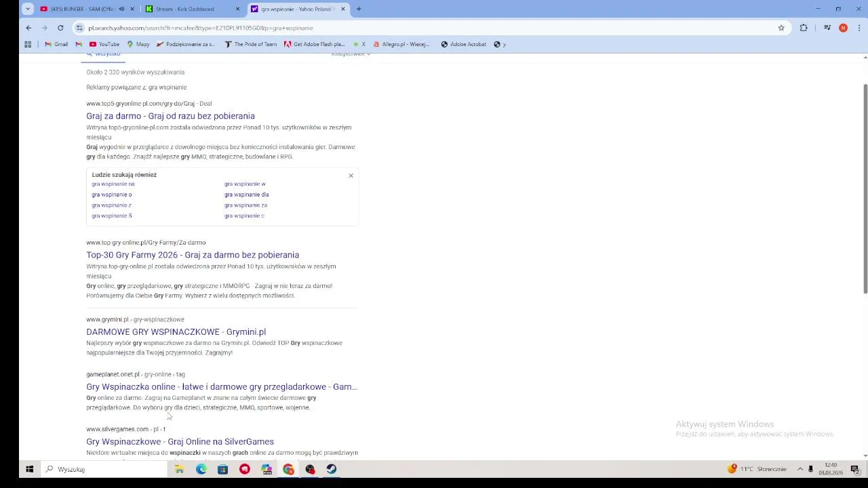The image size is (868, 488).
Task: Open YouTube bookmark
Action: tap(104, 44)
